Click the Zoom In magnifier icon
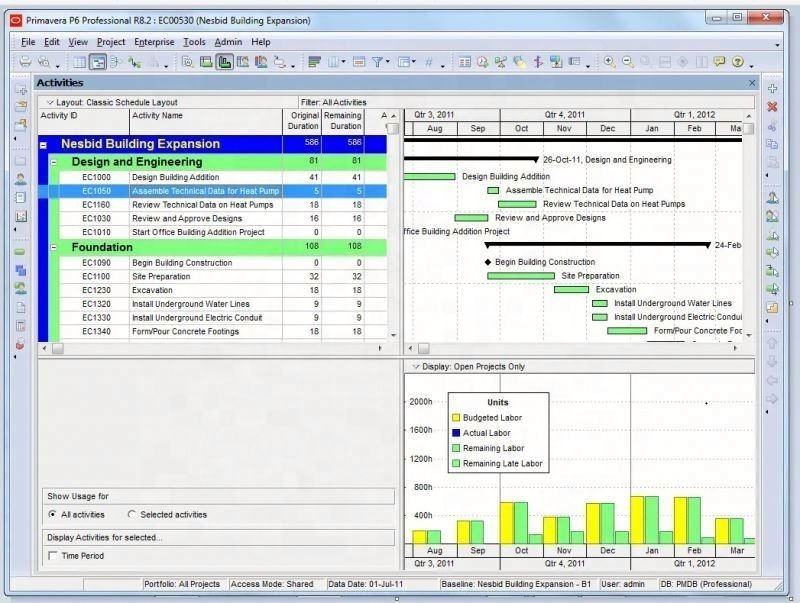The width and height of the screenshot is (800, 603). (x=609, y=62)
